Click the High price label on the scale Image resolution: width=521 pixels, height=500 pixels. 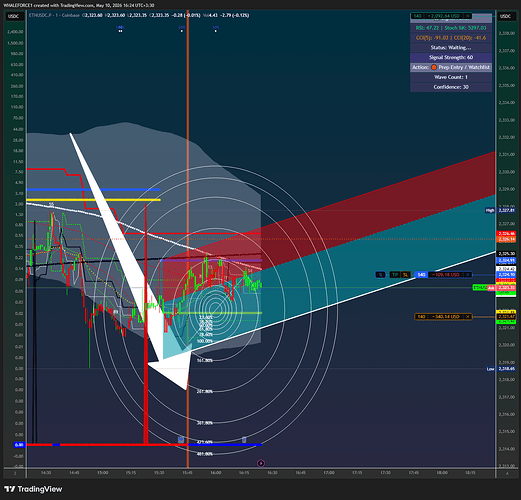point(490,210)
